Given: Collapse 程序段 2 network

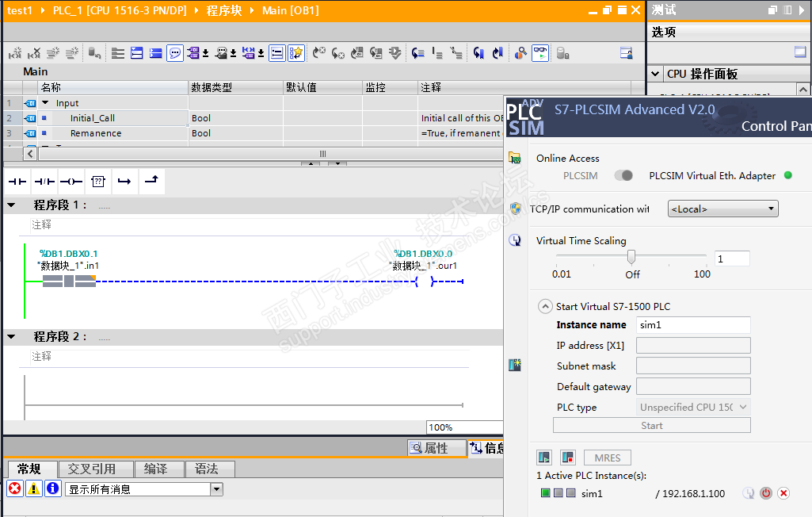Looking at the screenshot, I should 11,337.
